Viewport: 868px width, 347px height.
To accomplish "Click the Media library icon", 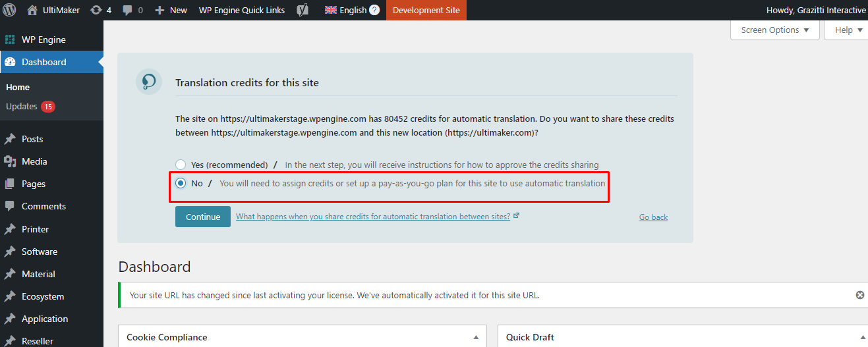I will (10, 161).
